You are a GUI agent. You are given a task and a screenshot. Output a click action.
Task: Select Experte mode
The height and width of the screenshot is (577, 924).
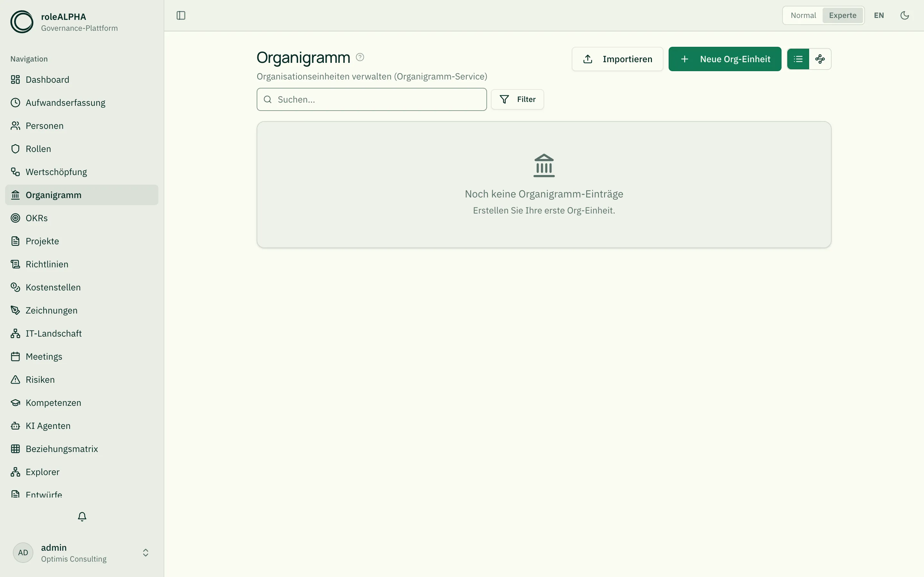pyautogui.click(x=842, y=15)
